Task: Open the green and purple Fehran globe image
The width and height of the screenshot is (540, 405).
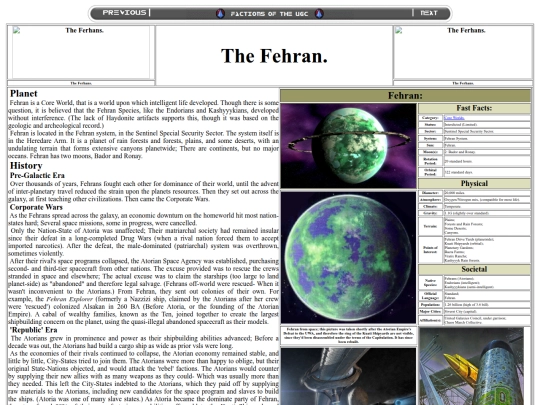Action: (x=349, y=258)
